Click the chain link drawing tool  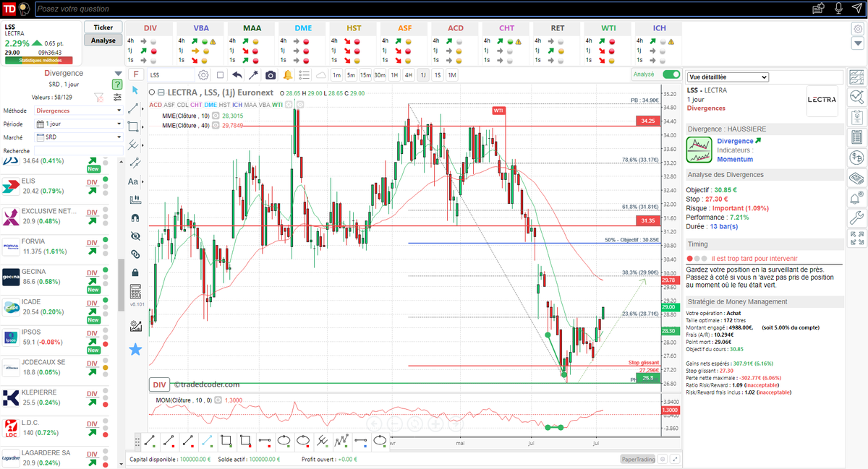coord(135,254)
